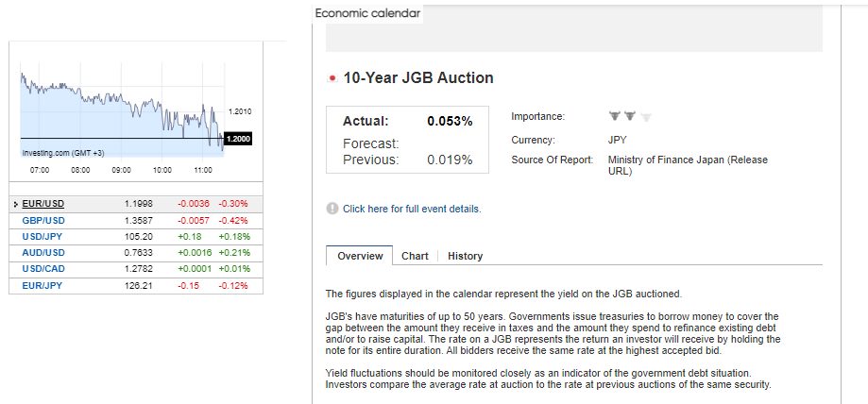Click the first bull importance icon
Viewport: 868px width, 404px height.
click(614, 117)
